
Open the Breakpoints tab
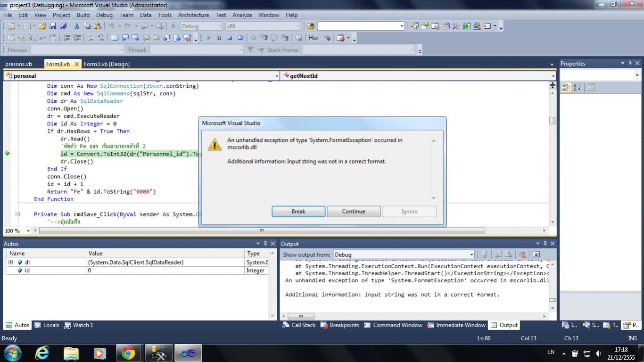point(340,325)
